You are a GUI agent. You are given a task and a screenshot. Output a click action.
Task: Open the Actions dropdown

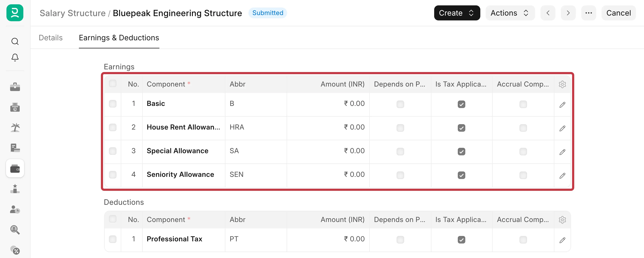[510, 13]
